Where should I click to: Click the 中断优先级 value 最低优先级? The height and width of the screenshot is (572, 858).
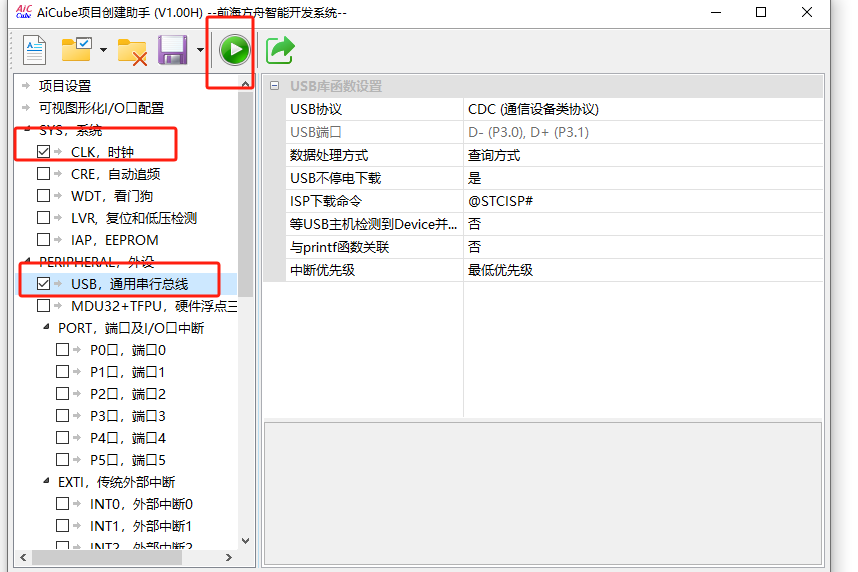tap(643, 270)
